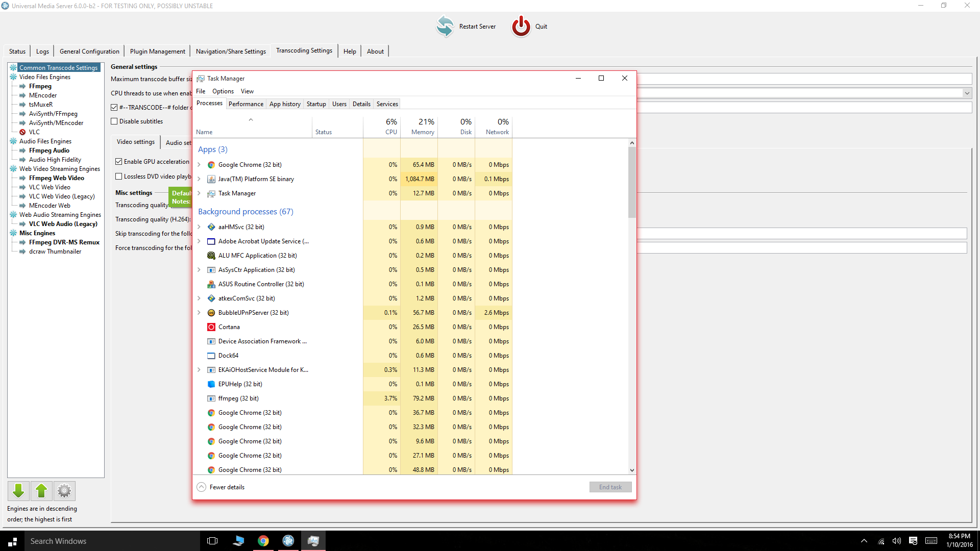Open Navigation/Share Settings tab

click(231, 52)
